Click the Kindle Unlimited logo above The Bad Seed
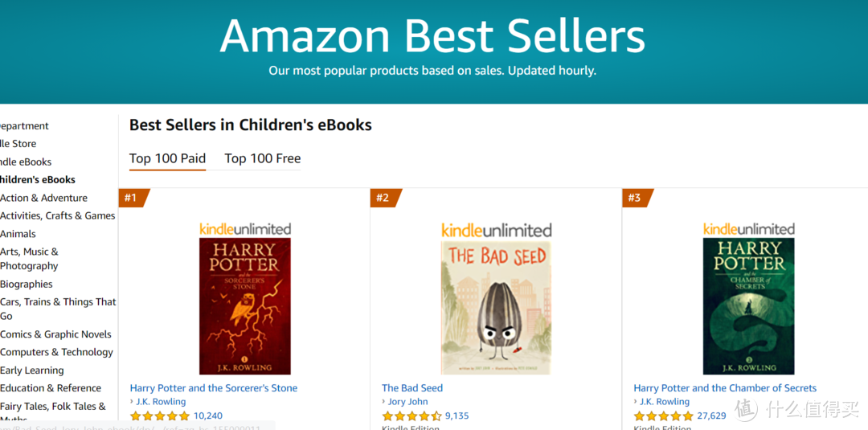 [496, 230]
